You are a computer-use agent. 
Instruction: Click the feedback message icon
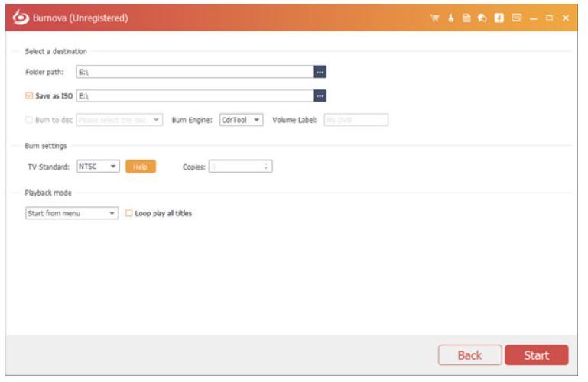516,18
